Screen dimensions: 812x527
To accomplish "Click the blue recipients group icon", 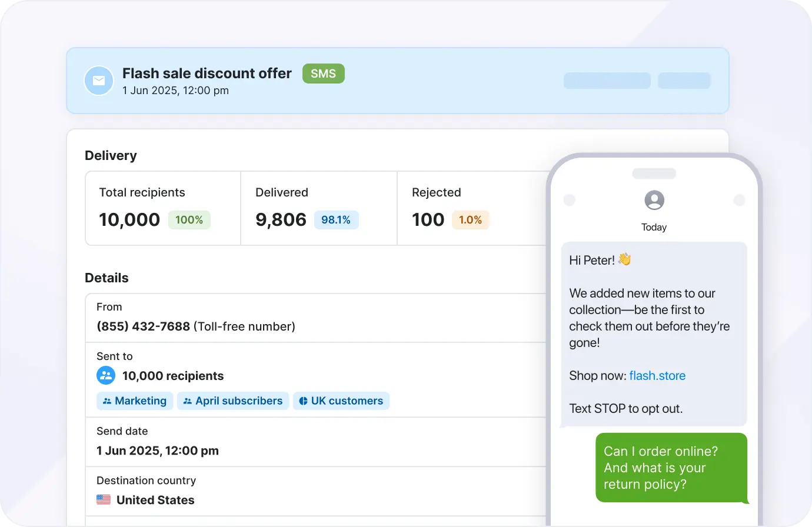I will tap(106, 375).
